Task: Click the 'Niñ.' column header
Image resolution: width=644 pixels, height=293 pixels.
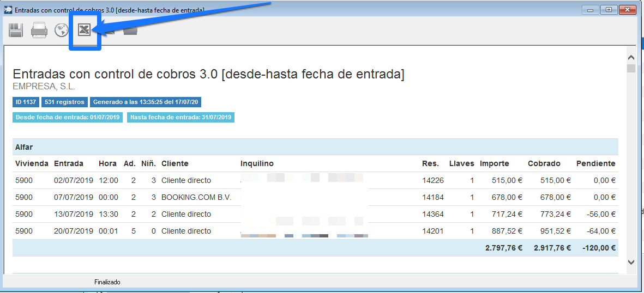Action: pos(148,163)
